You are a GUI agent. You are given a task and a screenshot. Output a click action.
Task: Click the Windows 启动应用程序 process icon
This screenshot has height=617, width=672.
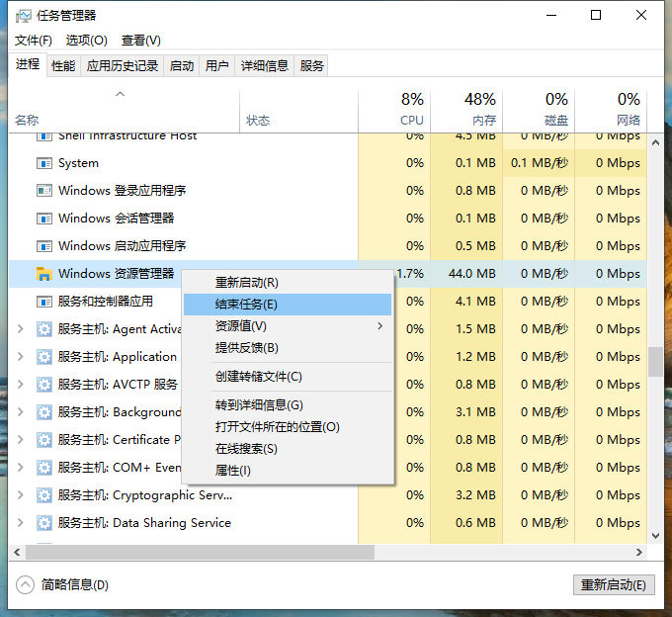tap(43, 246)
